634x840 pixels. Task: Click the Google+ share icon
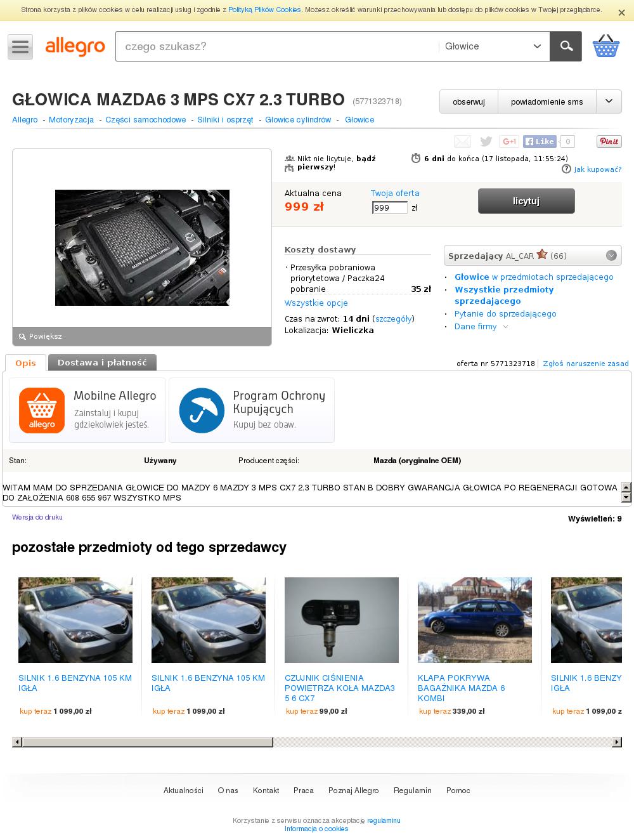(x=509, y=141)
